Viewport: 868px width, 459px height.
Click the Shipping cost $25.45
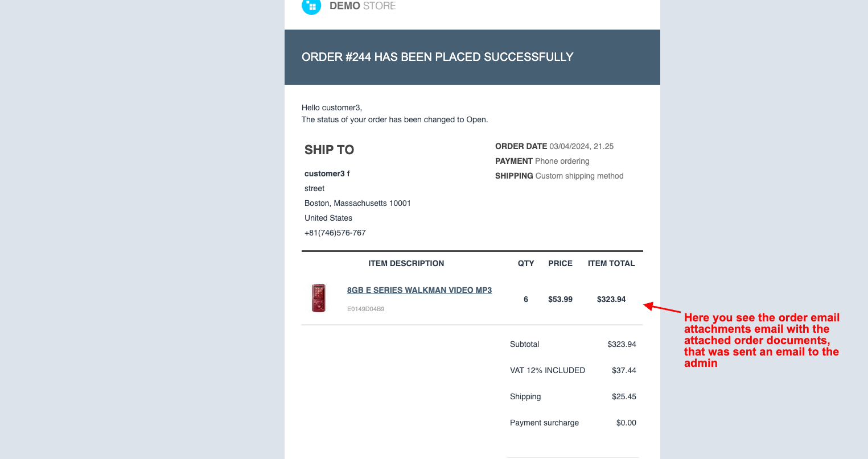click(x=624, y=396)
